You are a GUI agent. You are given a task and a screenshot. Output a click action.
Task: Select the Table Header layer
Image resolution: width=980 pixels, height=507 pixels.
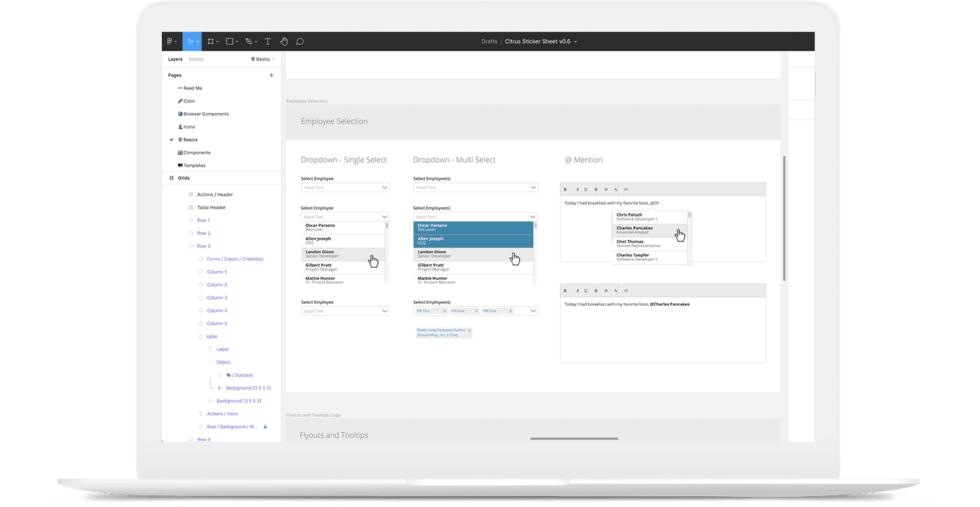point(212,208)
